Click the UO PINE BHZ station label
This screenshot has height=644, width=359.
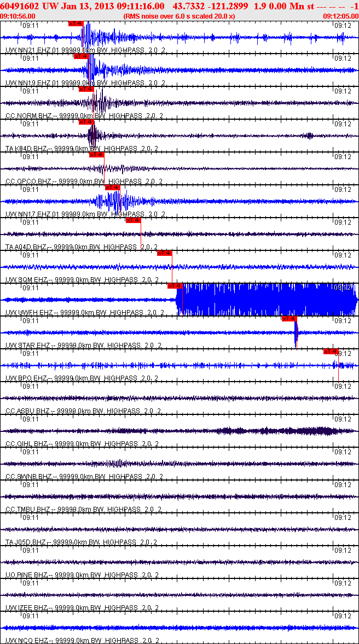(82, 576)
